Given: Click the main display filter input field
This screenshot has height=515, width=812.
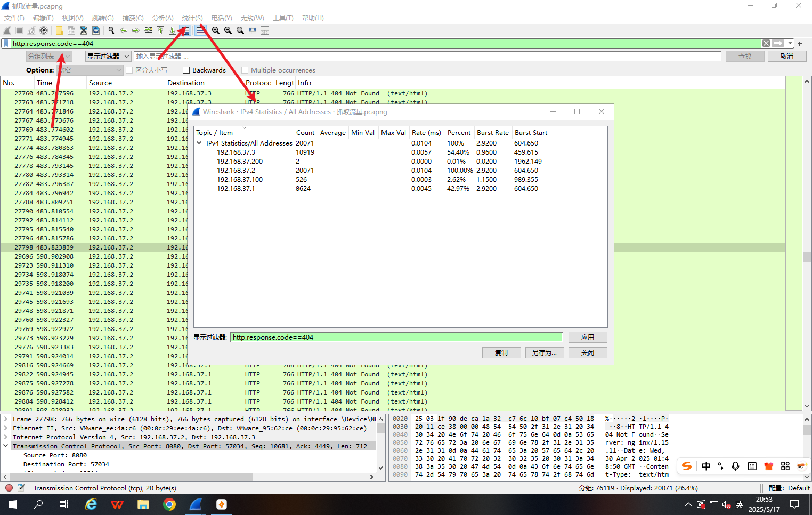Looking at the screenshot, I should point(386,44).
